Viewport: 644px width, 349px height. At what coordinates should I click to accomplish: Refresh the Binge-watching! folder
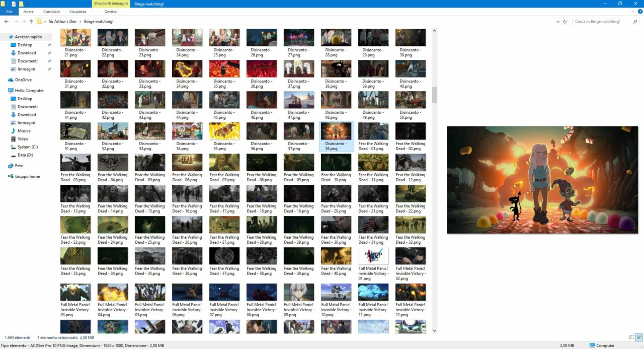coord(565,22)
